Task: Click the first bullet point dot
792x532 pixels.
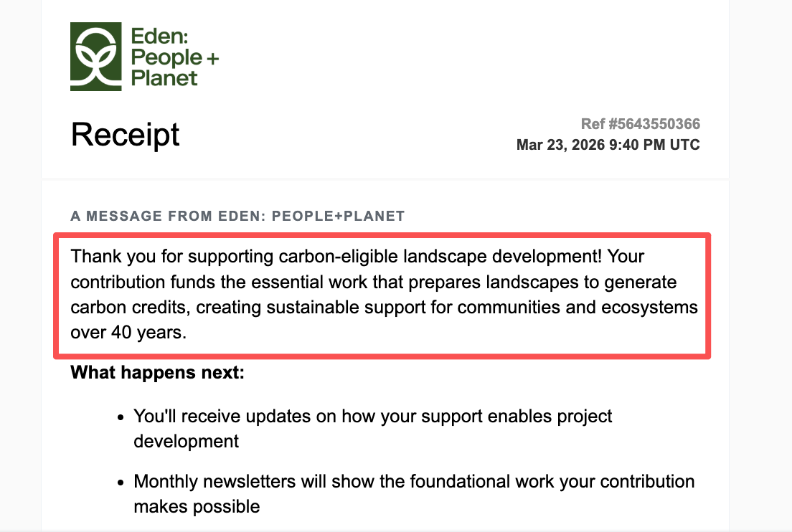Action: tap(120, 417)
